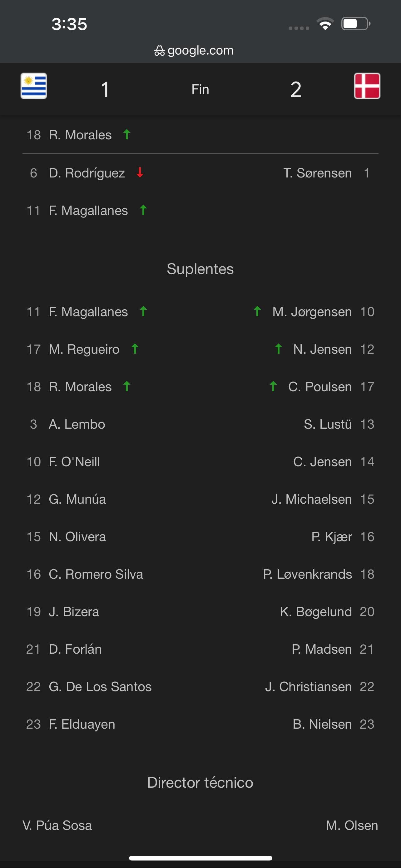Select coach M. Olsen

[352, 825]
